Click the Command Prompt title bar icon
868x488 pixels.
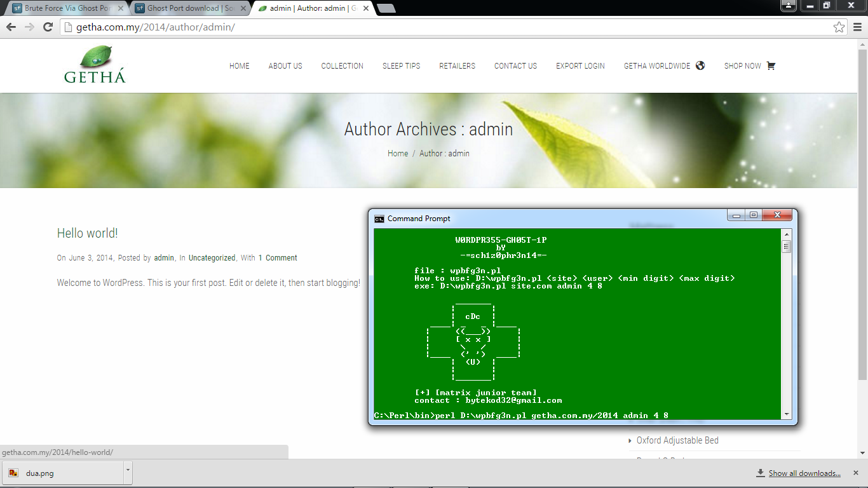pyautogui.click(x=379, y=219)
